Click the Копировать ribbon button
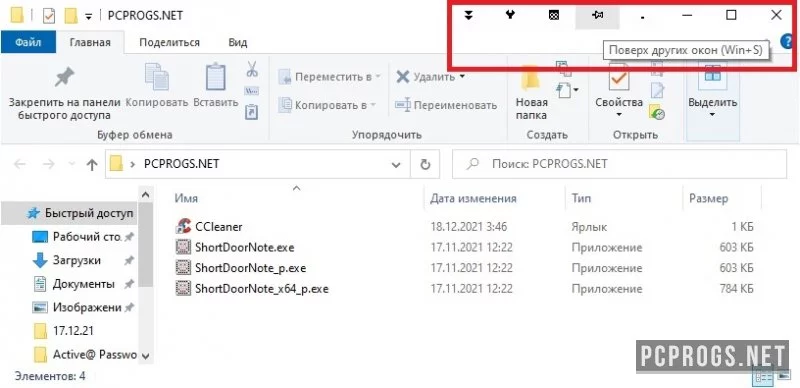The image size is (800, 388). 157,86
